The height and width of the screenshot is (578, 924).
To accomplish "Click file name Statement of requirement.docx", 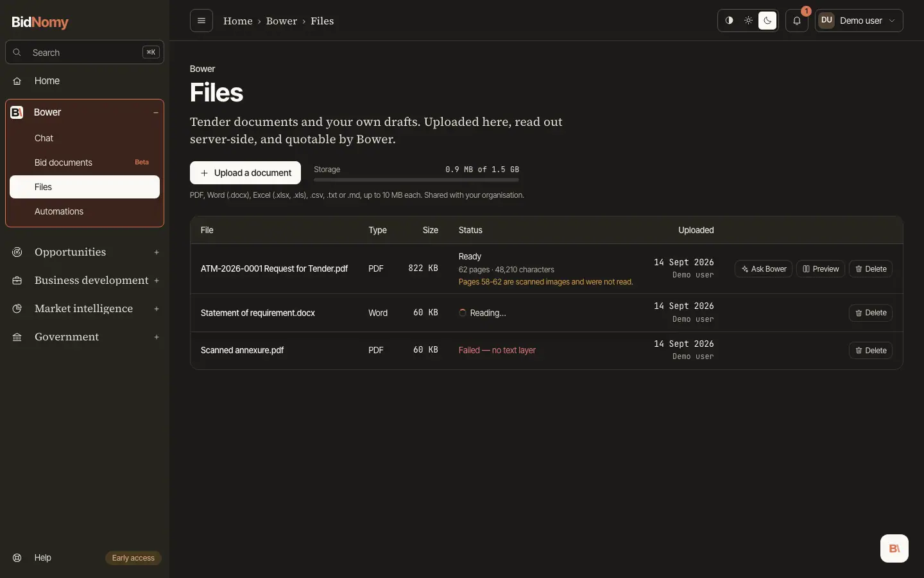I will coord(258,313).
